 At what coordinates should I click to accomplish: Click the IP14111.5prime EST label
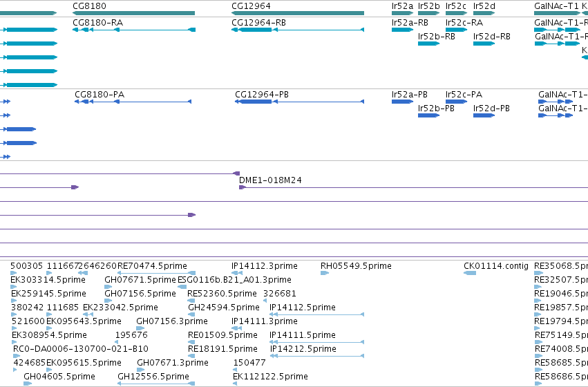pos(303,335)
